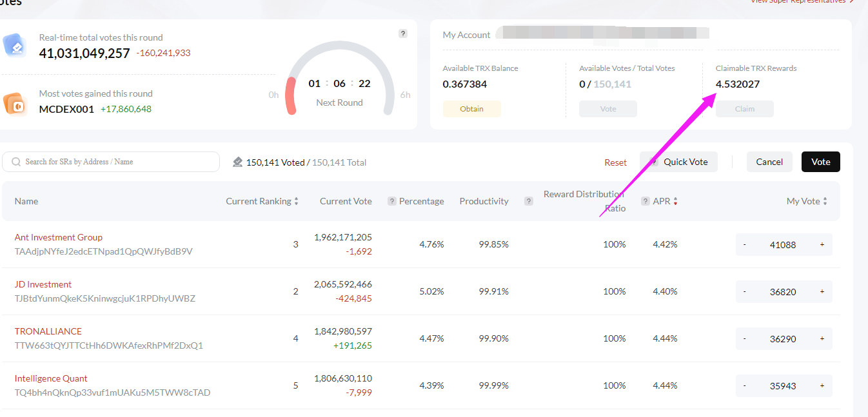Click the green gain value +17,860,648
Viewport: 868px width, 417px height.
[x=126, y=109]
